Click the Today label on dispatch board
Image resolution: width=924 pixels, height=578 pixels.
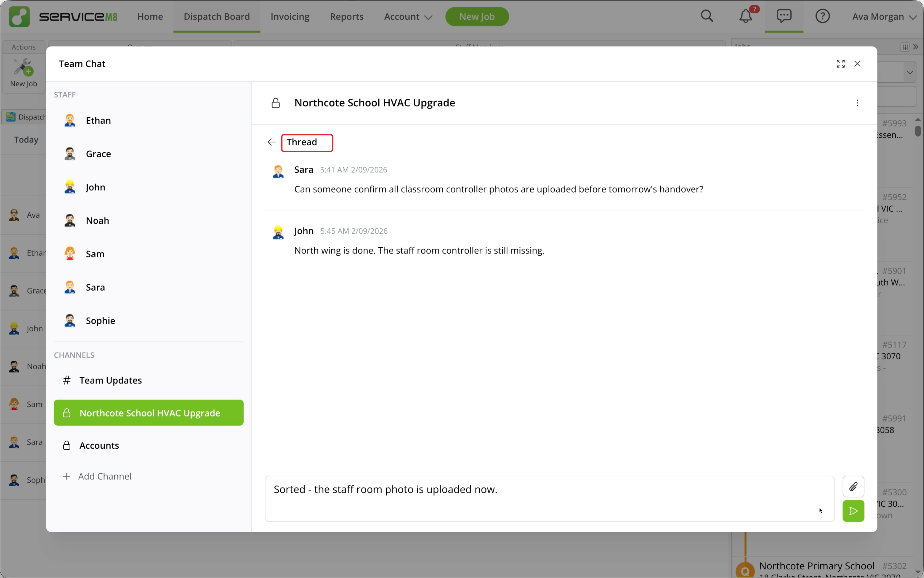point(26,140)
